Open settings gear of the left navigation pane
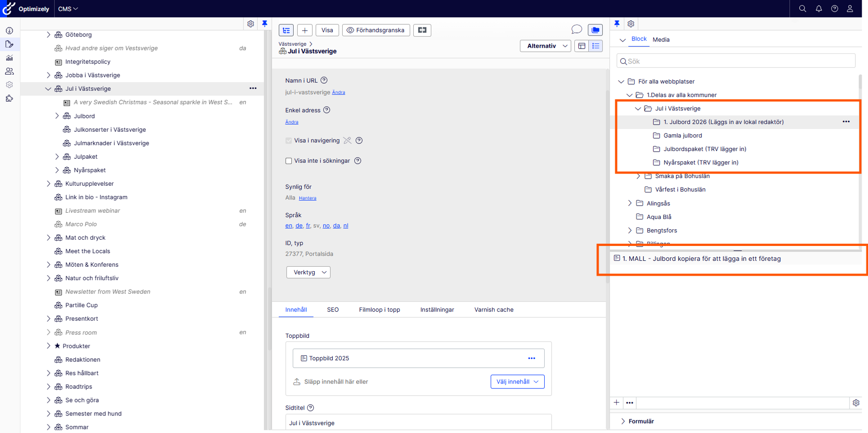The height and width of the screenshot is (433, 868). tap(251, 24)
